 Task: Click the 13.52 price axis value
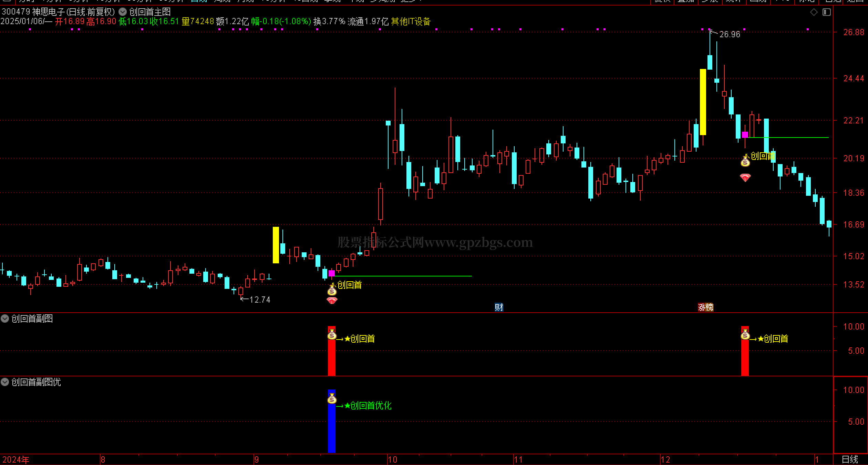click(x=854, y=285)
